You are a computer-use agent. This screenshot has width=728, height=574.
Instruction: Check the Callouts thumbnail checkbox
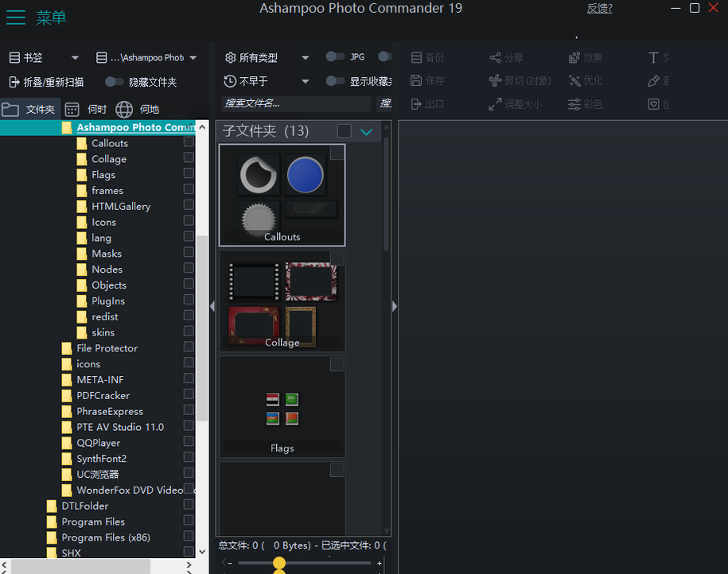(337, 153)
